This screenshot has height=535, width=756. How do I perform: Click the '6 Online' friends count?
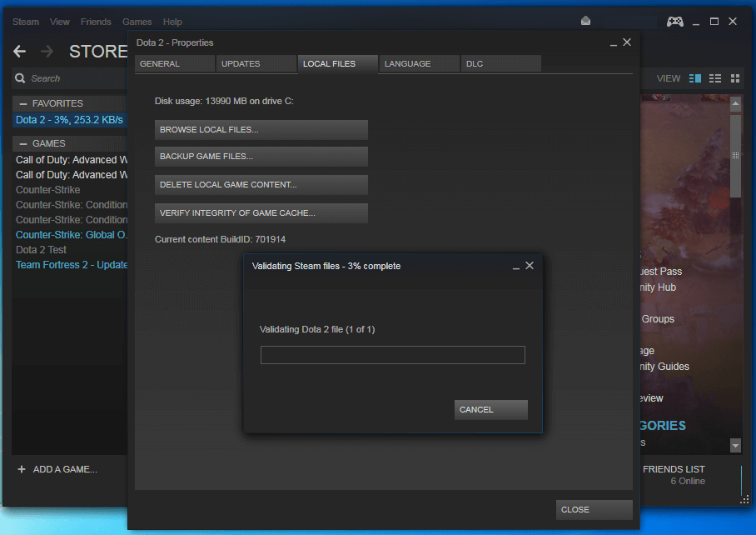(688, 482)
